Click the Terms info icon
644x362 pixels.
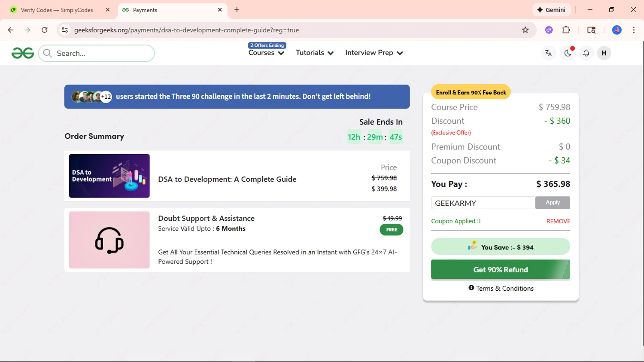coord(471,288)
